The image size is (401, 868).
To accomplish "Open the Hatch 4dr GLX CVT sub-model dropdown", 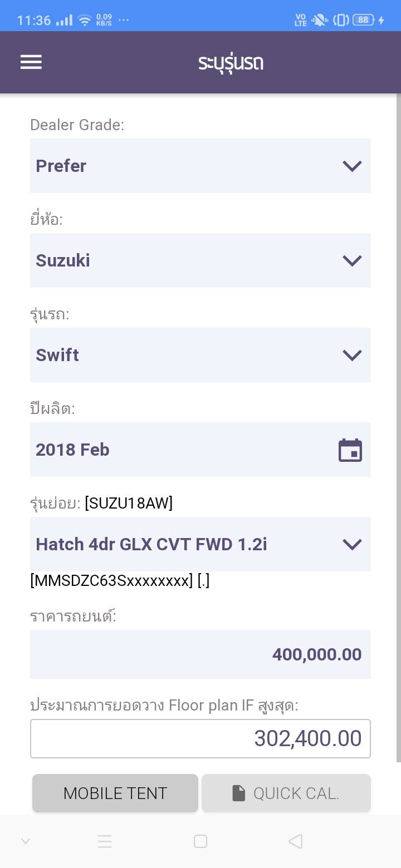I will [200, 544].
